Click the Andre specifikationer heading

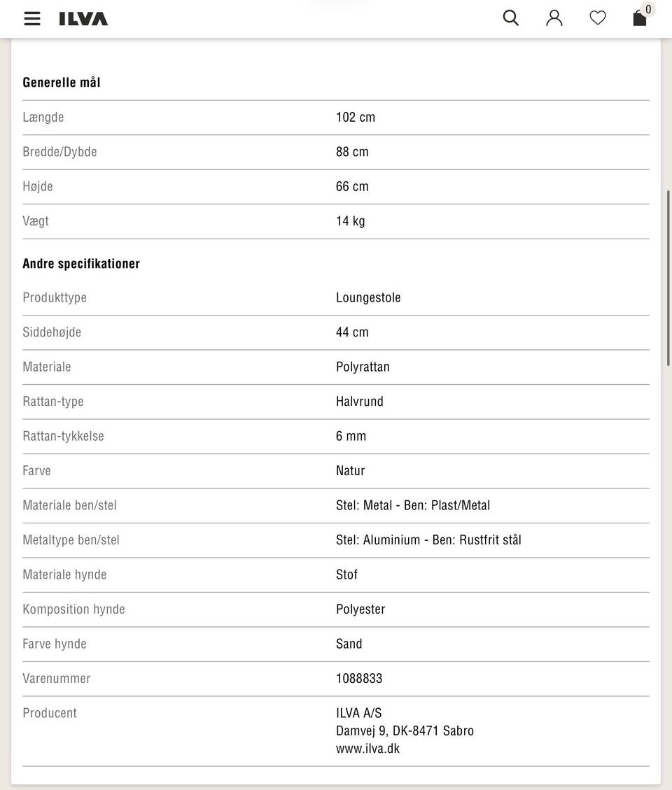(81, 264)
